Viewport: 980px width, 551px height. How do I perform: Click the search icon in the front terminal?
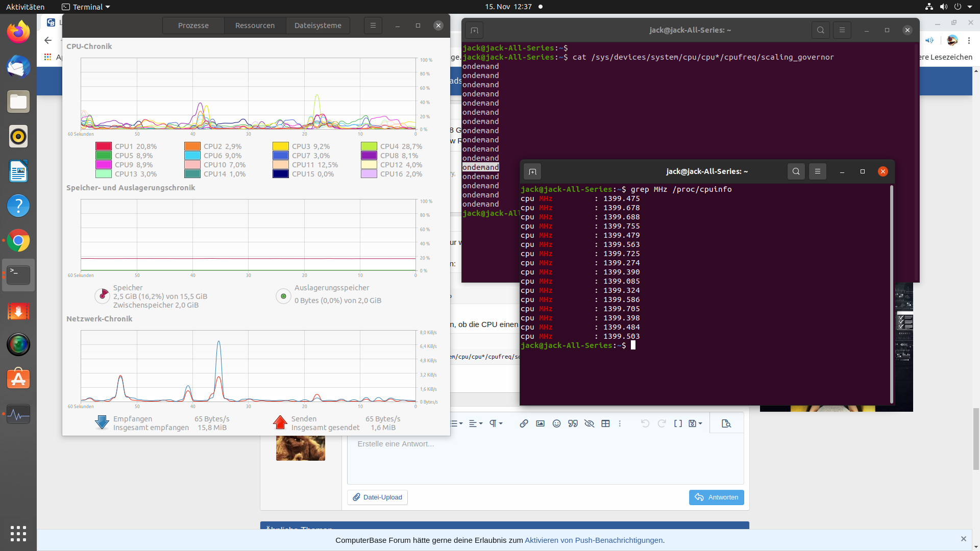click(796, 171)
